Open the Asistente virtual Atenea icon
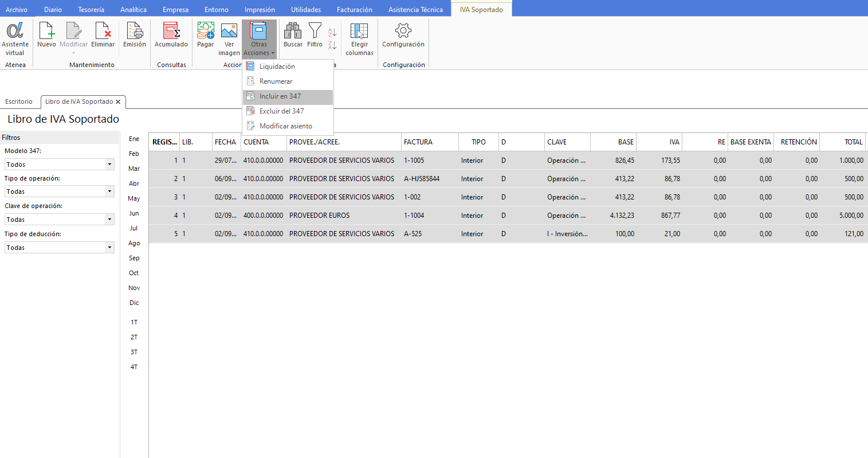Image resolution: width=868 pixels, height=458 pixels. point(15,39)
